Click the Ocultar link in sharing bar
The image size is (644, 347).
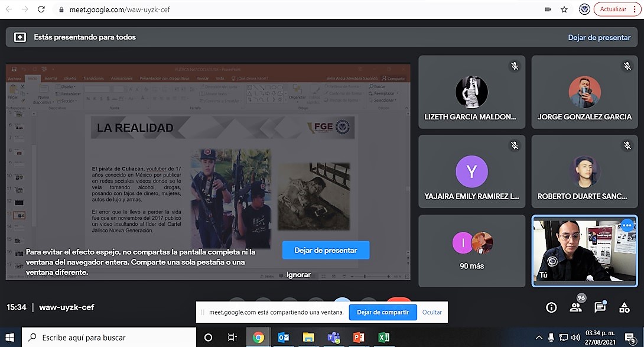[432, 312]
